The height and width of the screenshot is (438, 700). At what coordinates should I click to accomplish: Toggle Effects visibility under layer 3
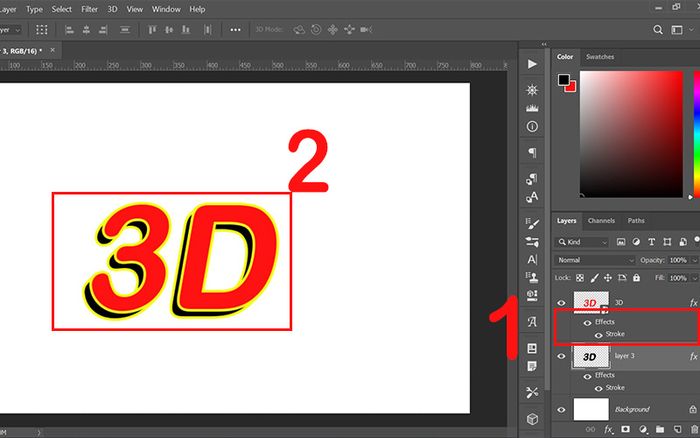tap(588, 376)
